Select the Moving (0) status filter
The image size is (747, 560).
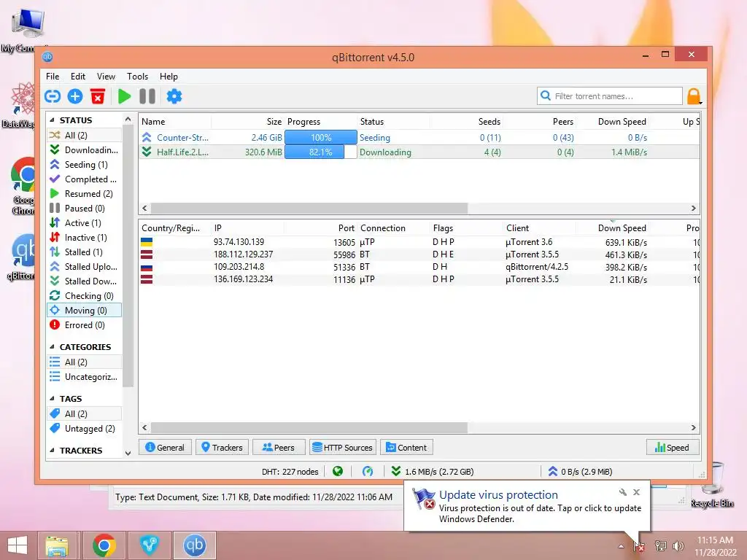pyautogui.click(x=85, y=311)
